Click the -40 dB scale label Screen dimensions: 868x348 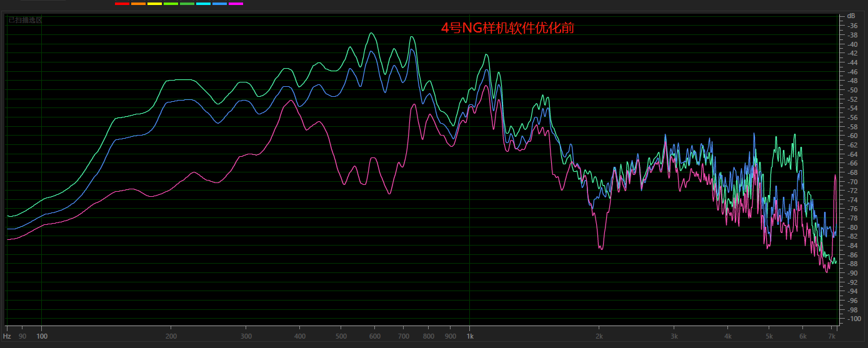[x=851, y=44]
